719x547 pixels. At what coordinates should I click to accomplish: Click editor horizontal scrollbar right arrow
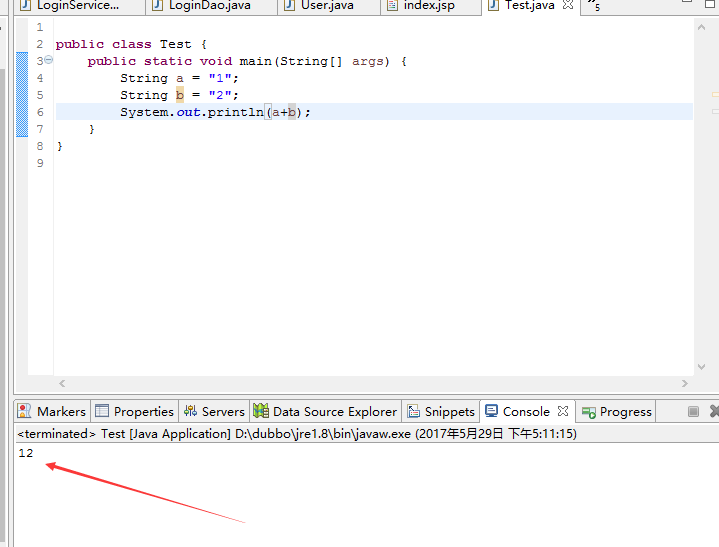click(x=685, y=383)
